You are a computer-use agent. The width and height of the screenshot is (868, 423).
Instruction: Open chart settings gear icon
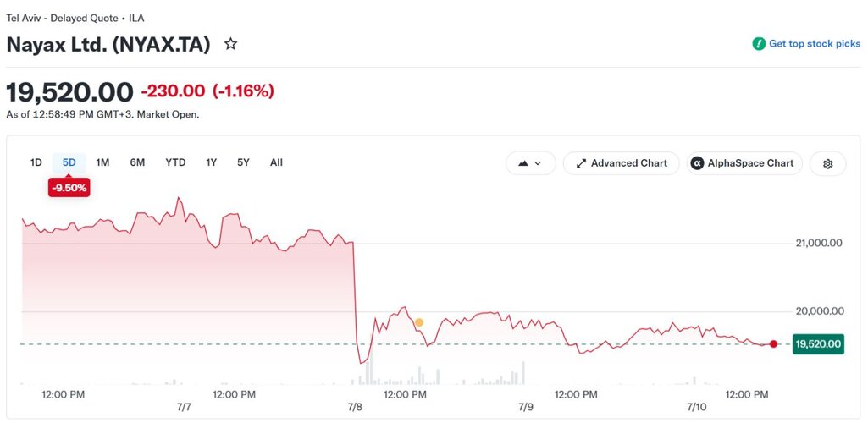[827, 163]
